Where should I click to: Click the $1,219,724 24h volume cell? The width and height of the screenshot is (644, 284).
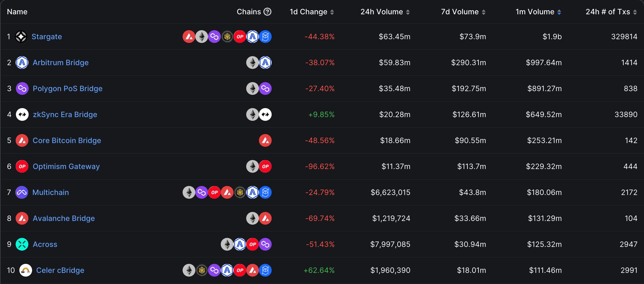(x=391, y=218)
